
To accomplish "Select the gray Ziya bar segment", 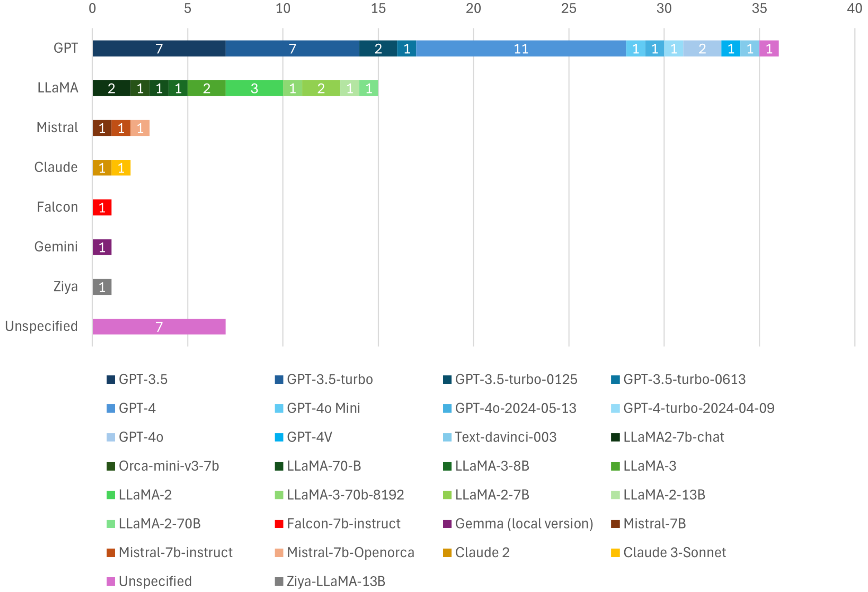I will (102, 287).
